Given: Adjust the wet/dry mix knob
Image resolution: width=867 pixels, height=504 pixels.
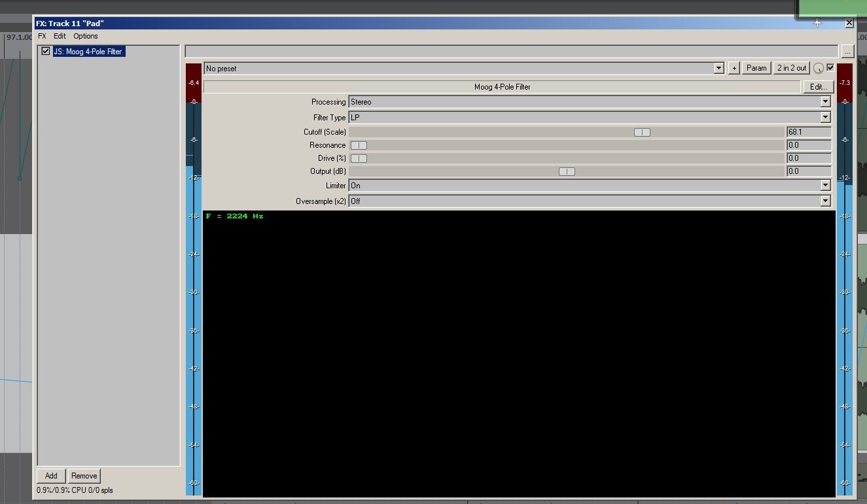Looking at the screenshot, I should (x=819, y=68).
